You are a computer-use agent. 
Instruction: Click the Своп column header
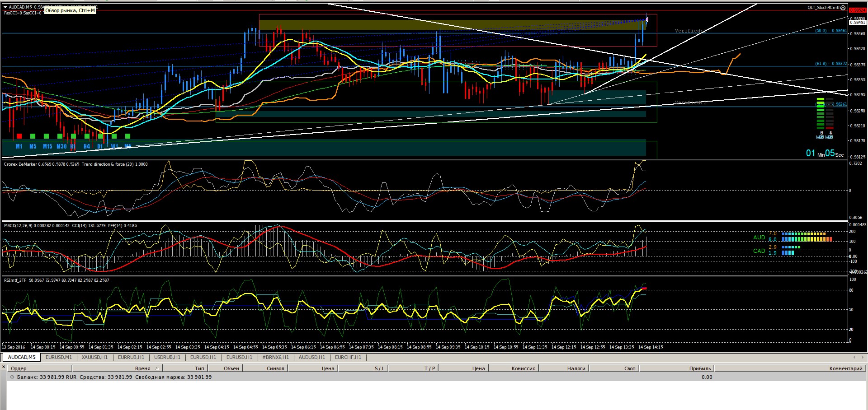pos(614,368)
